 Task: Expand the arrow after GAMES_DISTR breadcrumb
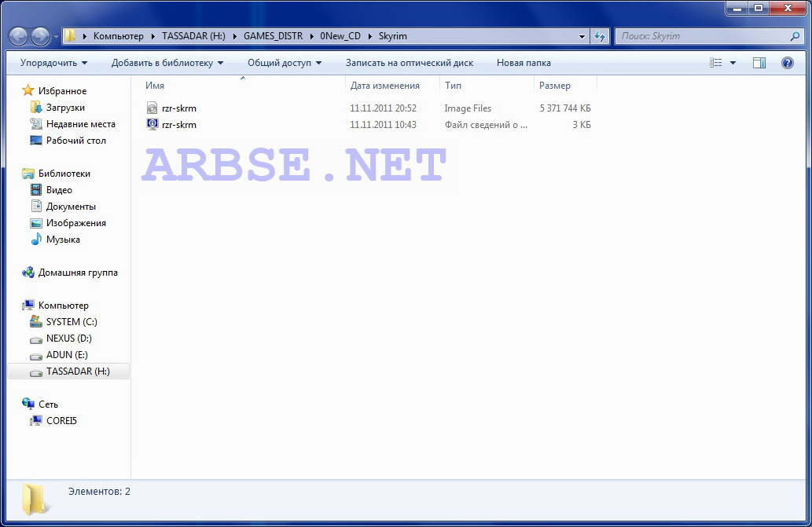pyautogui.click(x=312, y=36)
